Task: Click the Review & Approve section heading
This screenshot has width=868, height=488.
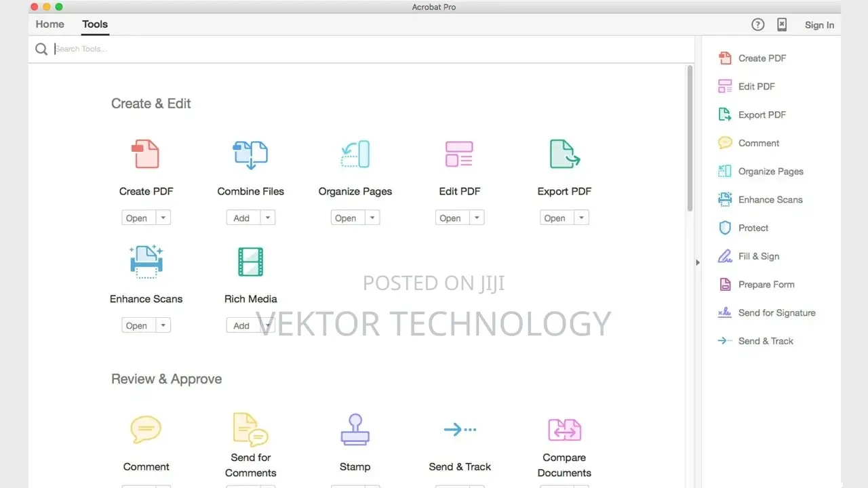Action: [x=167, y=379]
